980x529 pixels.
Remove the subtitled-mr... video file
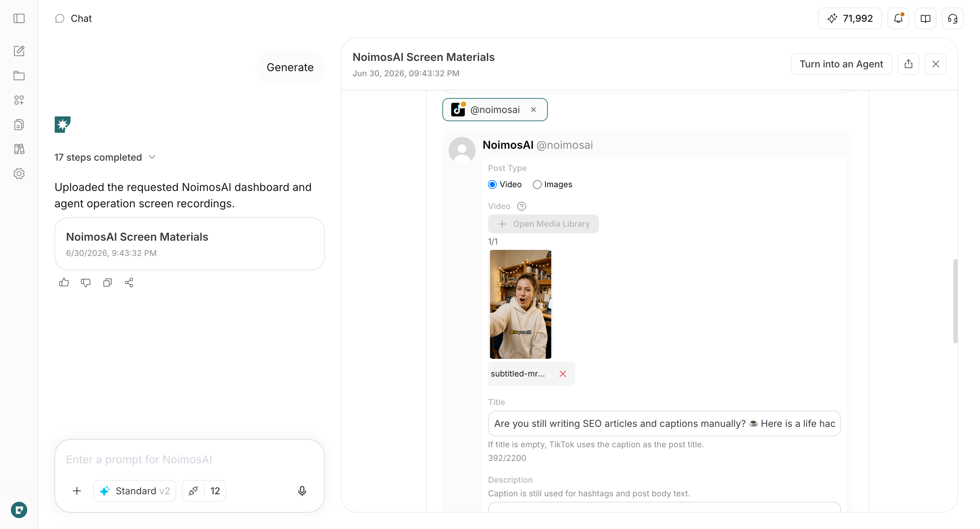point(563,374)
